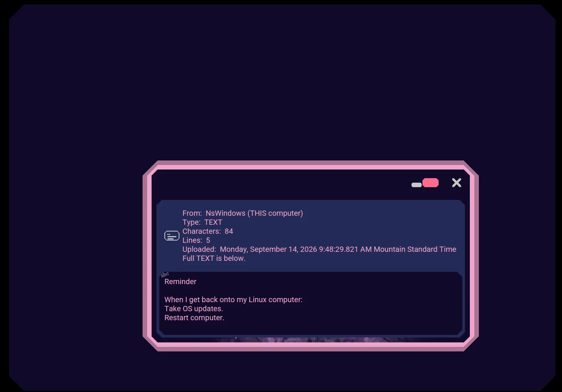Close the clipboard text preview dialog
The width and height of the screenshot is (562, 392).
point(457,183)
